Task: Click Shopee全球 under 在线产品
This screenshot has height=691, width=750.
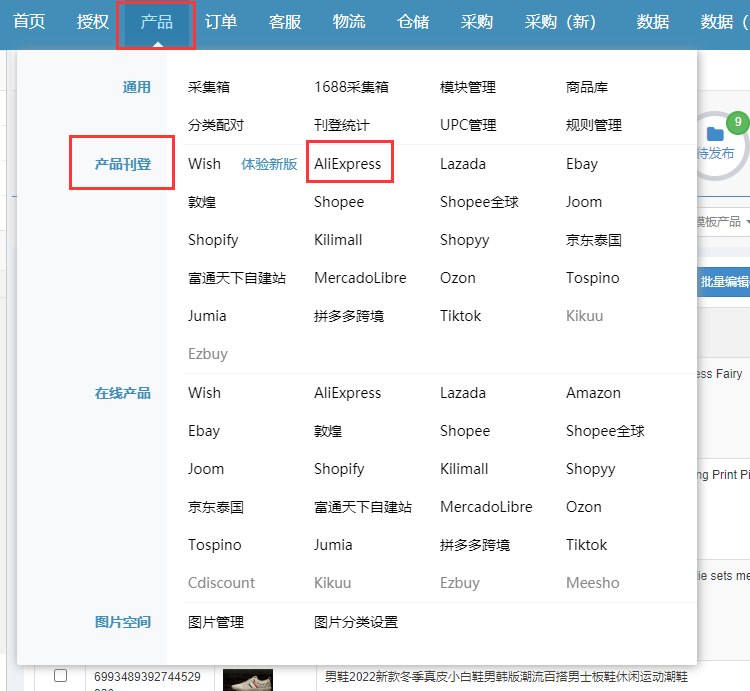Action: coord(605,431)
